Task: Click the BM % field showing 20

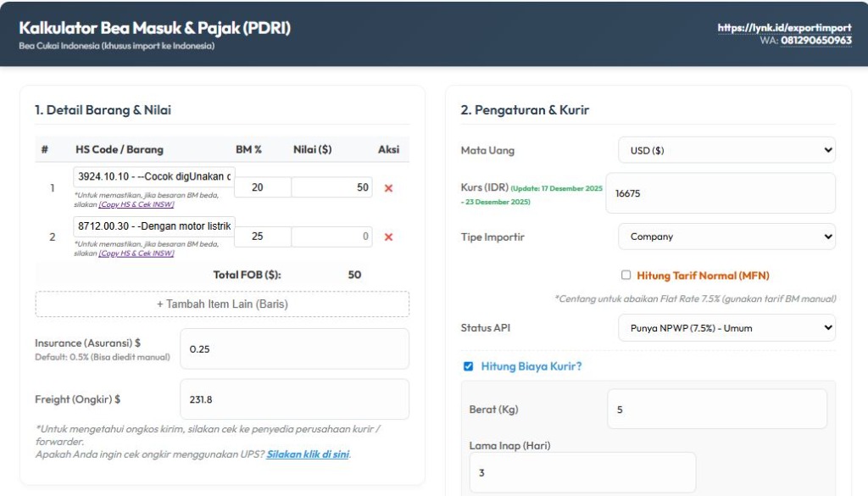Action: tap(262, 187)
